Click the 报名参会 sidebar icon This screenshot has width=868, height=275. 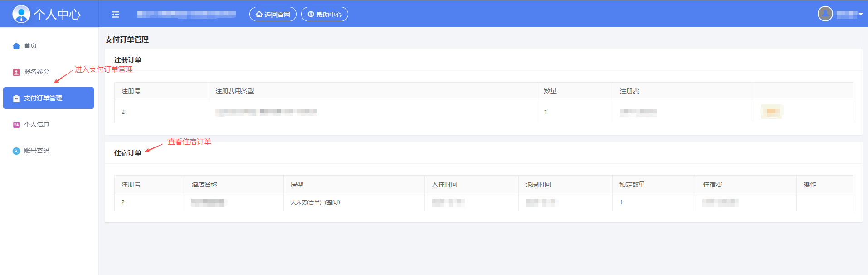[x=16, y=72]
